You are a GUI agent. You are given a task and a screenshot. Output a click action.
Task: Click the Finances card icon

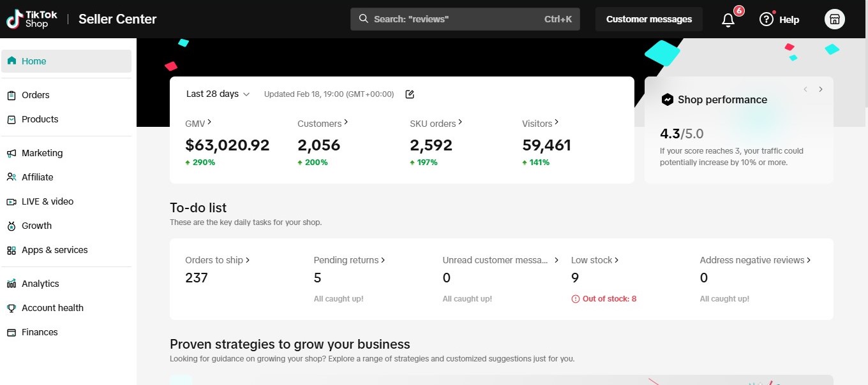click(x=11, y=332)
